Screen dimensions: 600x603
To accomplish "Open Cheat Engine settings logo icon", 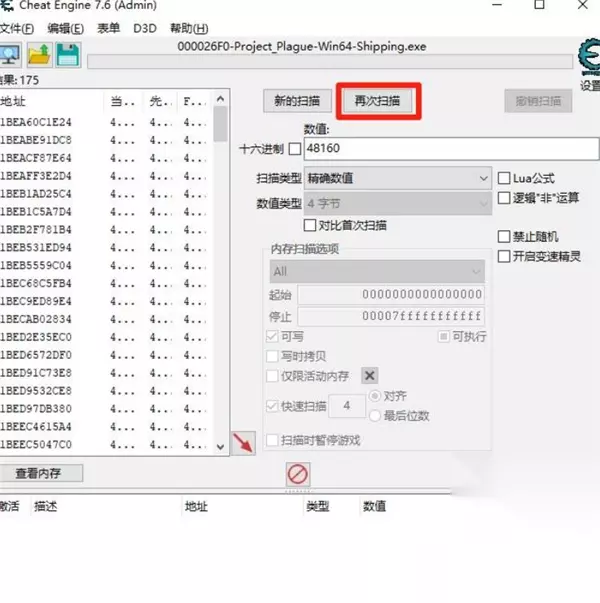I will [x=590, y=56].
